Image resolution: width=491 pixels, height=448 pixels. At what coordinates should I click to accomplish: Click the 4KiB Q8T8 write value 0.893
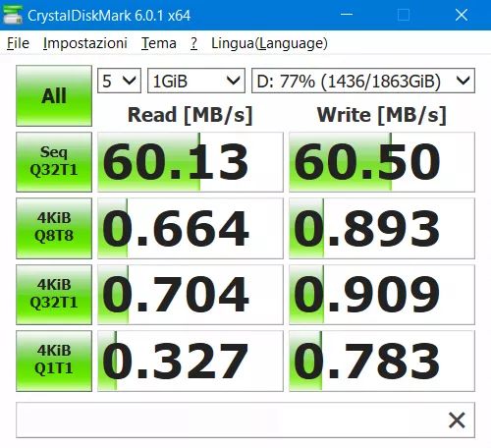pos(382,228)
